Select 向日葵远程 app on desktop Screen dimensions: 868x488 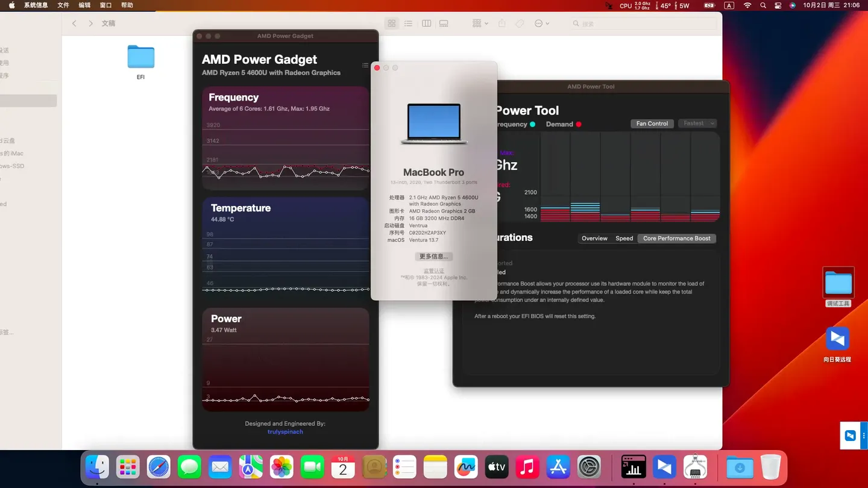point(837,345)
